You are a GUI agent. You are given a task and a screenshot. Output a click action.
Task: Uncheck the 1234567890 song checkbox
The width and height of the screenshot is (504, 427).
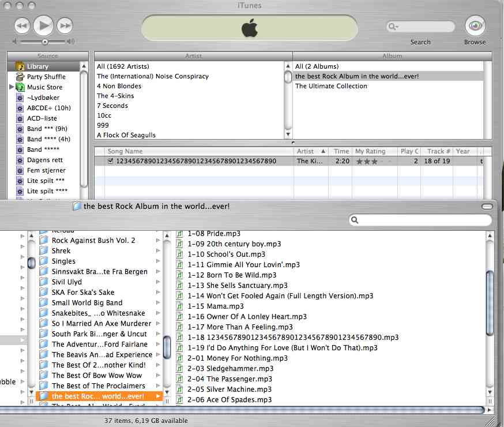pyautogui.click(x=110, y=161)
